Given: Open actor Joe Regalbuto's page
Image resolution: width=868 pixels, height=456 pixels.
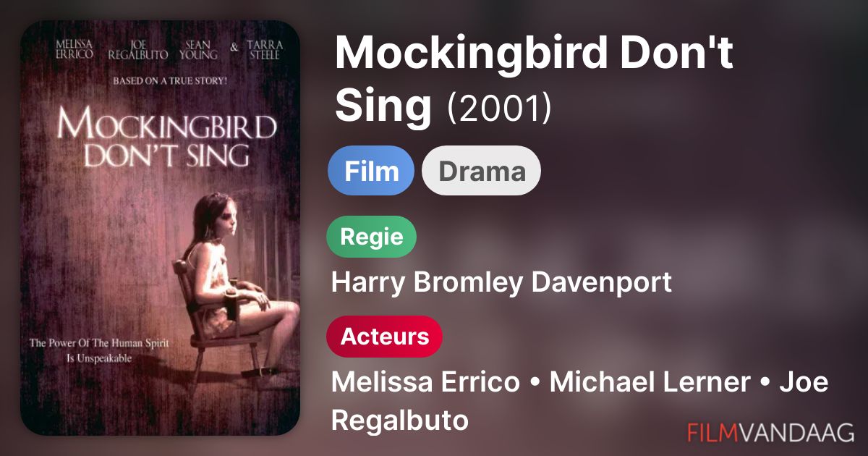Looking at the screenshot, I should (579, 401).
